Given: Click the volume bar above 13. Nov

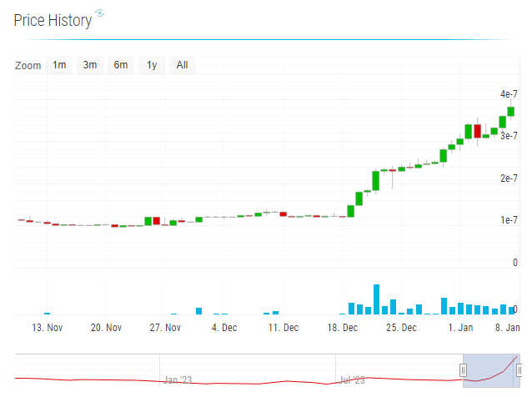Looking at the screenshot, I should (x=48, y=314).
